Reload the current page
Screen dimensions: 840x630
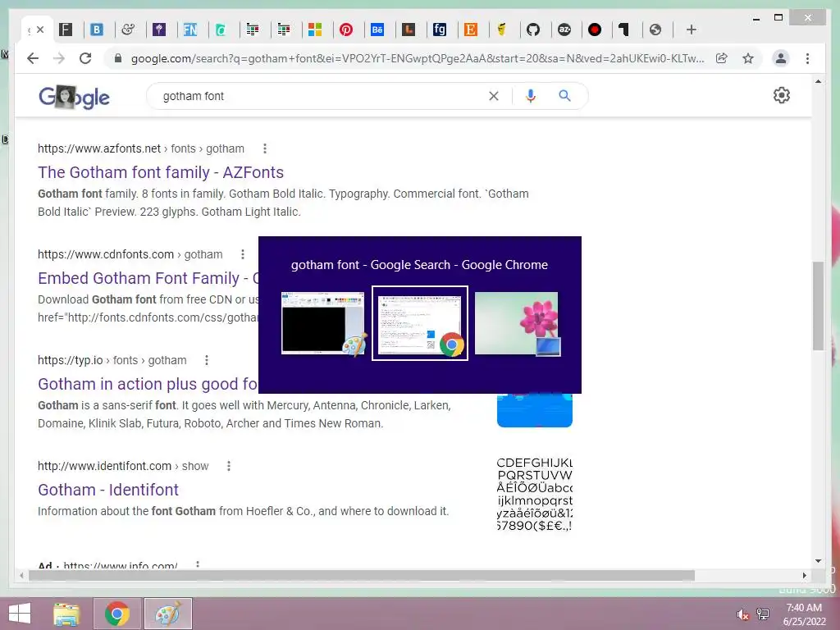click(x=85, y=58)
